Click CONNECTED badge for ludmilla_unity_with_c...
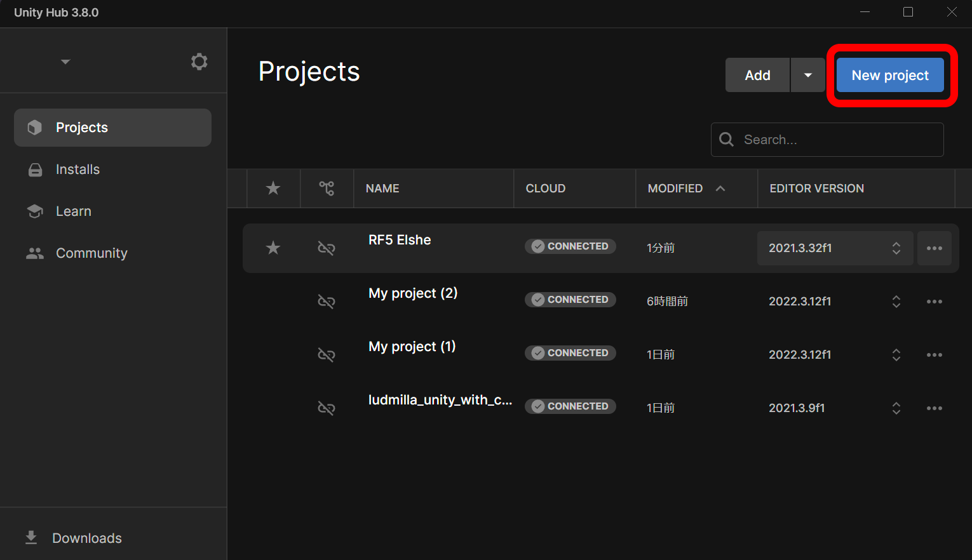 tap(570, 406)
